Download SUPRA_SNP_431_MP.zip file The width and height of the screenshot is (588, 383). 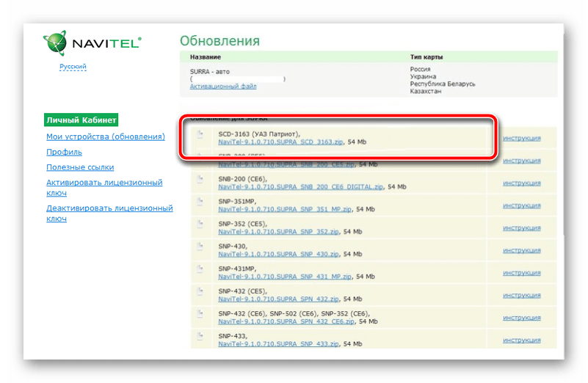(285, 277)
